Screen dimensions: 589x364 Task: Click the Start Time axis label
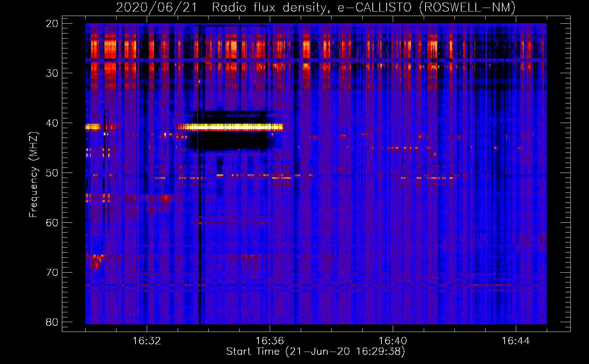[x=316, y=352]
